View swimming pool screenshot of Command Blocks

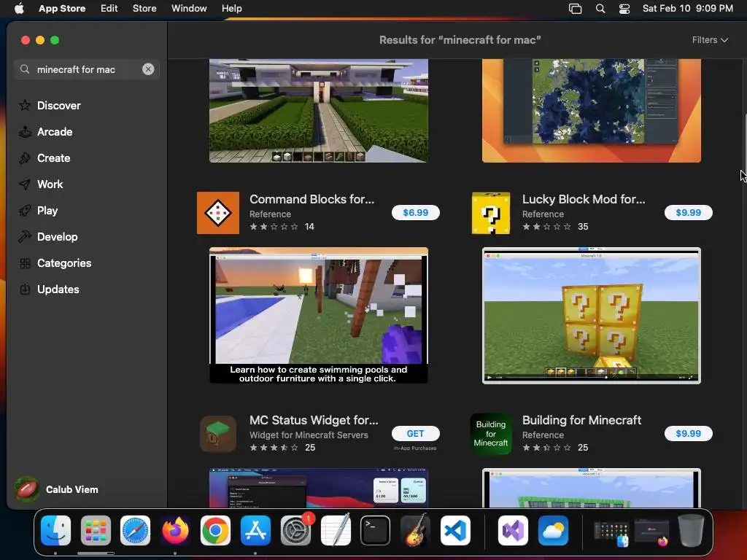[x=319, y=315]
